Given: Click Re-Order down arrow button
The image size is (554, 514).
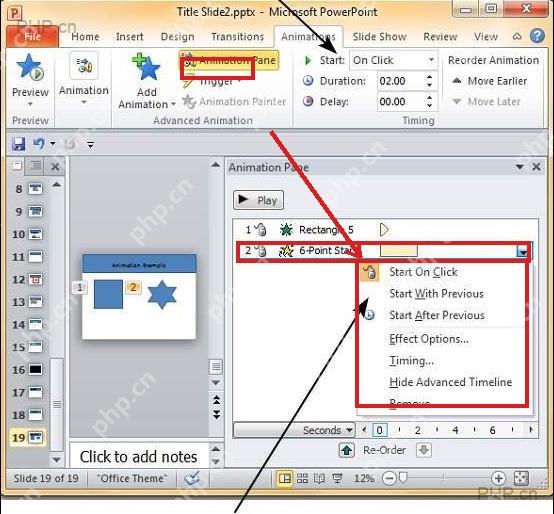Looking at the screenshot, I should pyautogui.click(x=424, y=450).
